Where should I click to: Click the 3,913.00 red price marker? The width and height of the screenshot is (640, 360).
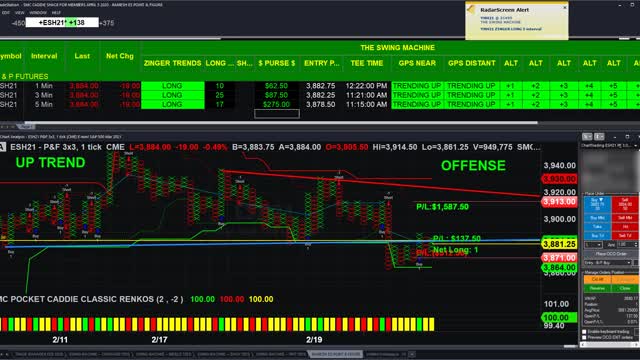click(x=559, y=201)
